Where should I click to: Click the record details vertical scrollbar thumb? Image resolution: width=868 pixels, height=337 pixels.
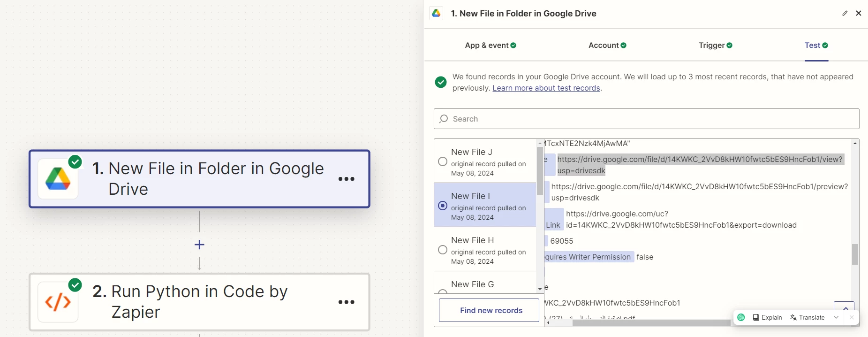(x=855, y=254)
